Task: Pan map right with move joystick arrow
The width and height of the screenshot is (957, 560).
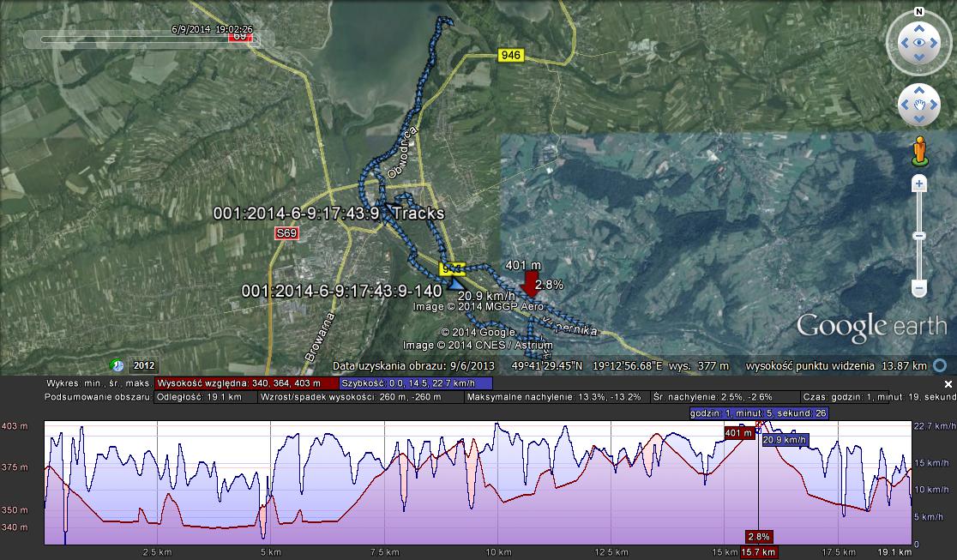Action: click(935, 105)
